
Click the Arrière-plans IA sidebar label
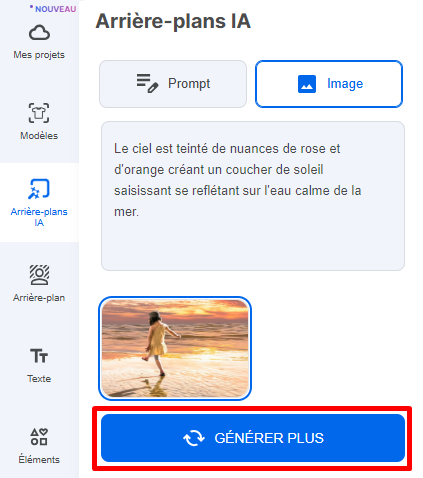(39, 217)
